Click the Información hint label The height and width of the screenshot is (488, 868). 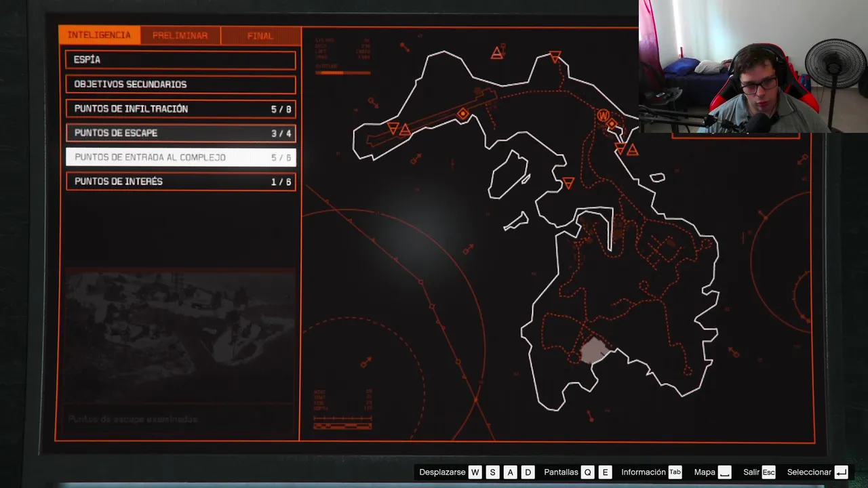(644, 472)
